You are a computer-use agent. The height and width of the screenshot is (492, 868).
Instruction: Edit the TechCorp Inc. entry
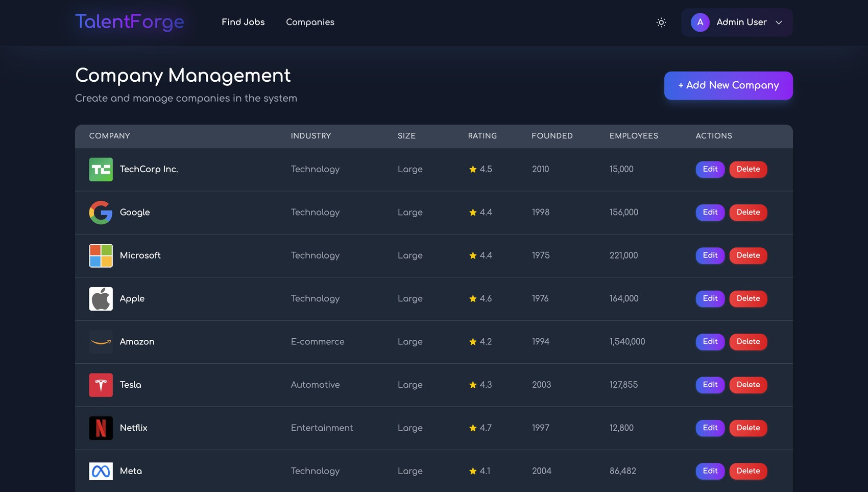click(x=710, y=169)
